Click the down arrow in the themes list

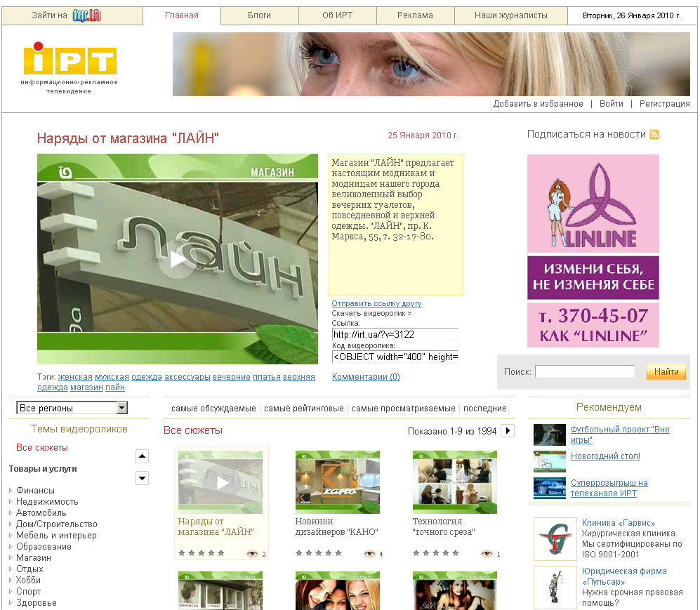click(142, 478)
